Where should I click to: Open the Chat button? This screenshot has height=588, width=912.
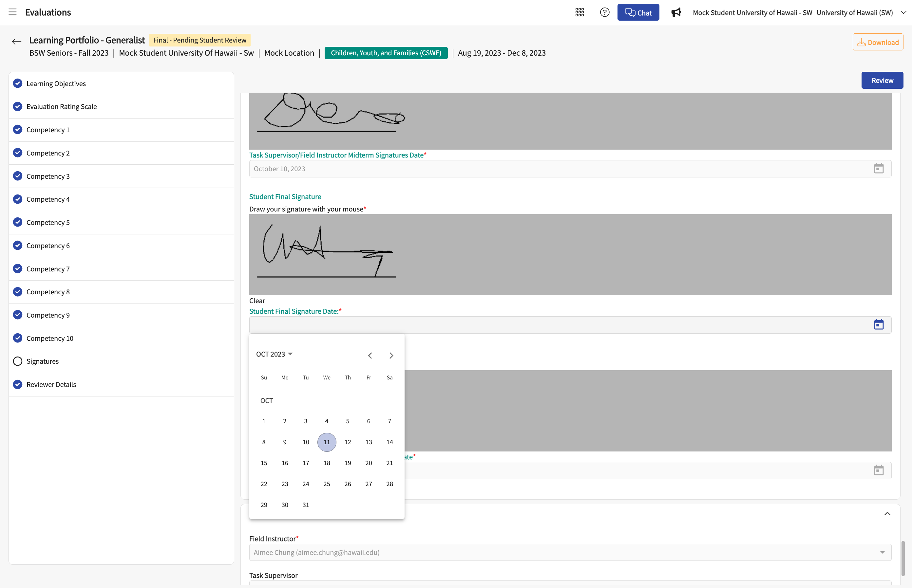pyautogui.click(x=638, y=12)
